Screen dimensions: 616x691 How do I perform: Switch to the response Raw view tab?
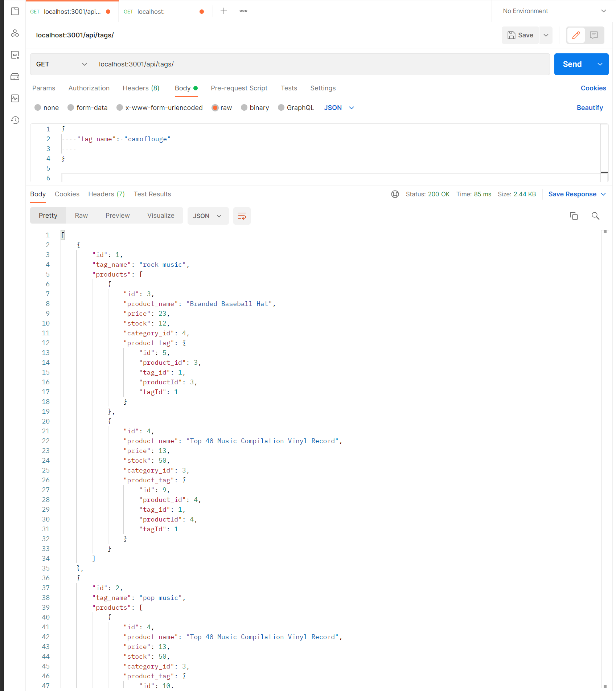click(81, 216)
